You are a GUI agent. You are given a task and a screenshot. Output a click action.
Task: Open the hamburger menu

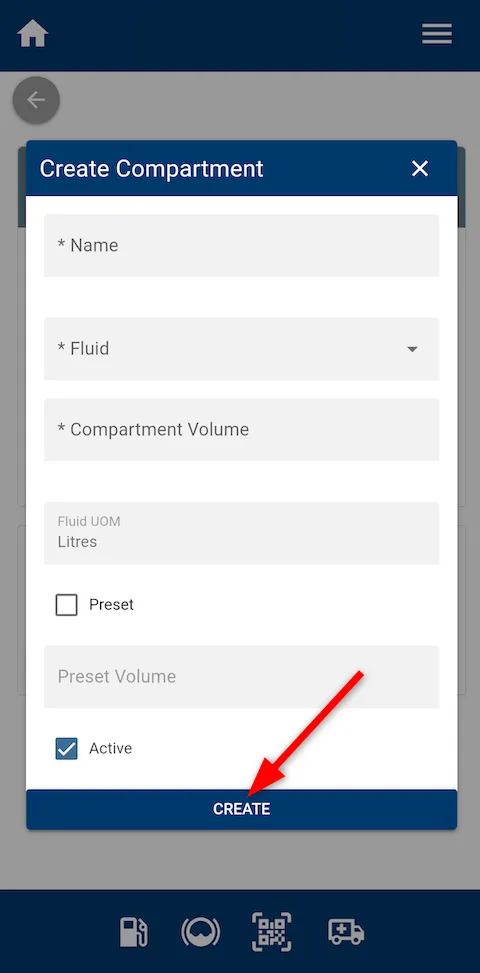pyautogui.click(x=437, y=34)
